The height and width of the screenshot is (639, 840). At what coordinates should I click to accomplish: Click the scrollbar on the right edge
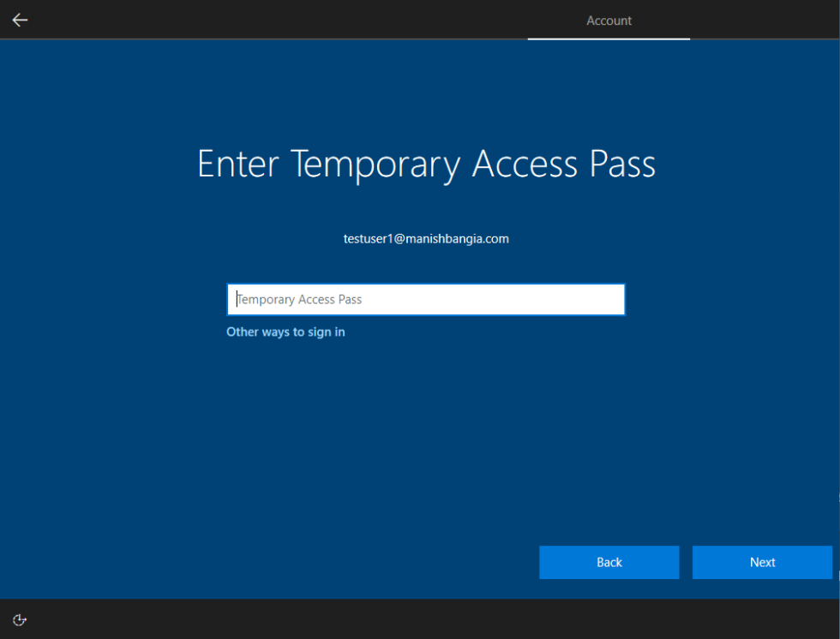pyautogui.click(x=836, y=319)
